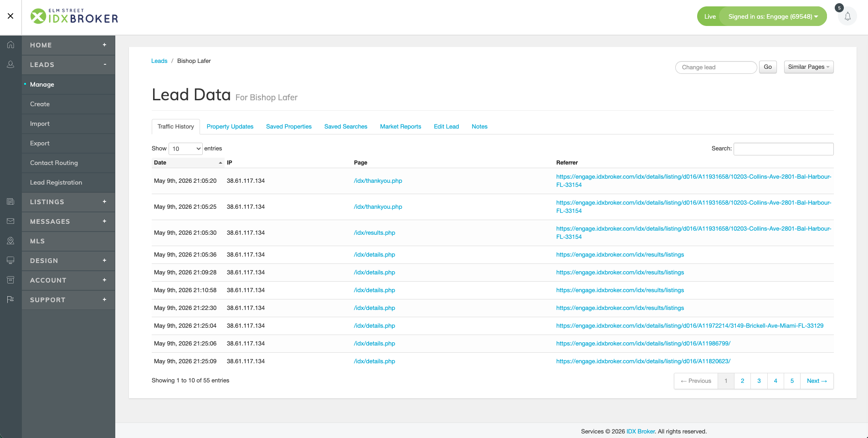The height and width of the screenshot is (438, 868).
Task: Click the Messages envelope icon in rail
Action: (x=10, y=221)
